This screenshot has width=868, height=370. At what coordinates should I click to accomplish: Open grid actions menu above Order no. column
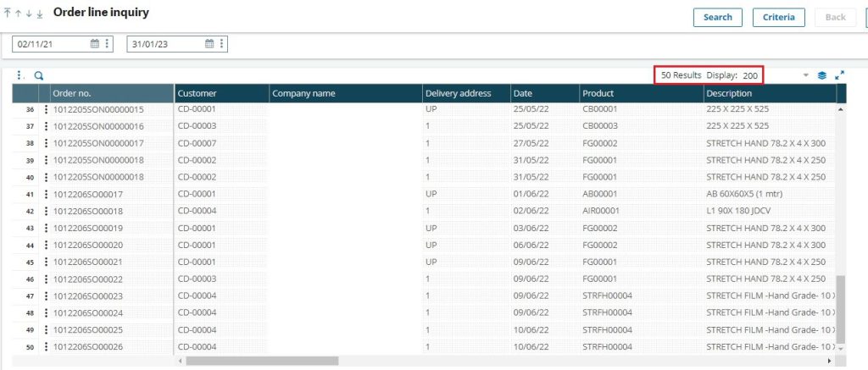[x=20, y=75]
